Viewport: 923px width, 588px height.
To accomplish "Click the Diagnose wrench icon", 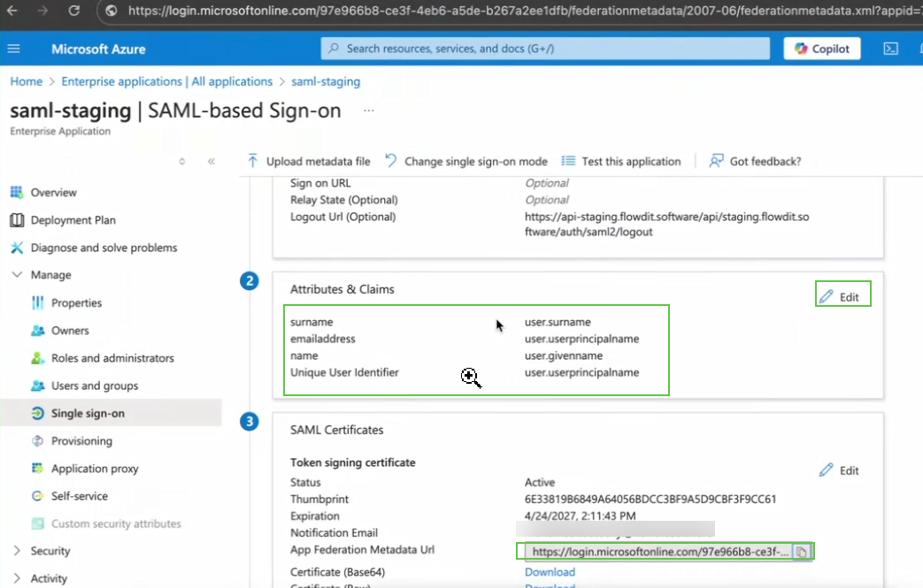I will coord(17,248).
